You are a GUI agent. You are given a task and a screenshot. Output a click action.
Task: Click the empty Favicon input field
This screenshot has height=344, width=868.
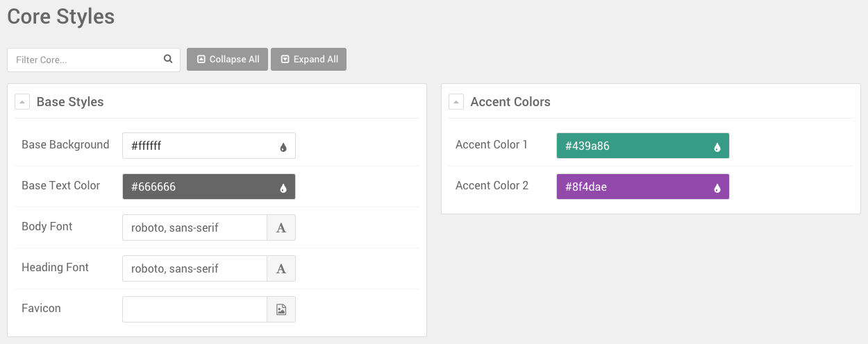(x=194, y=309)
